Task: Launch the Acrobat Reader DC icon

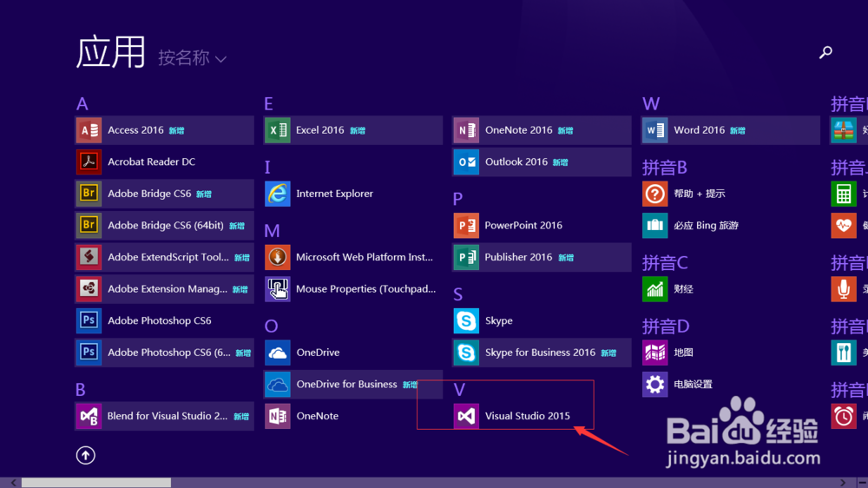Action: [x=89, y=162]
